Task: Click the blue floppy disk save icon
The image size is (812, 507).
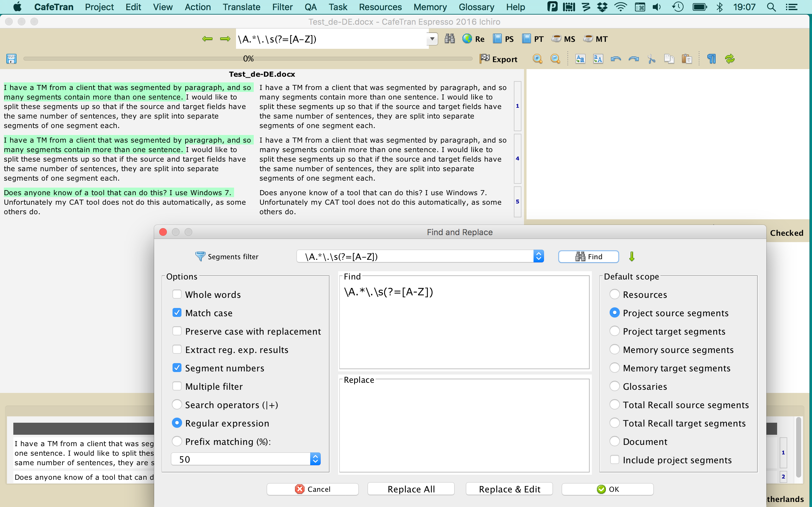Action: coord(11,59)
